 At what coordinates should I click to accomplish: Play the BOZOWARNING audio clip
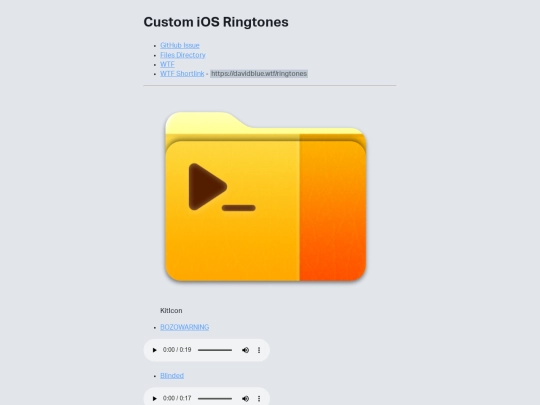(154, 350)
